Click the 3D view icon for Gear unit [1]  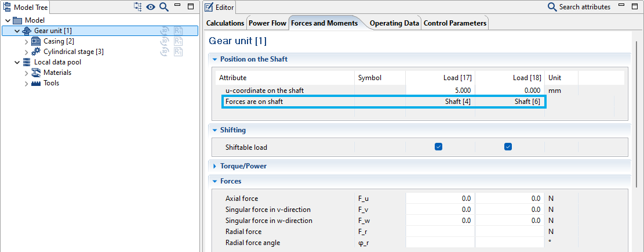tap(165, 31)
